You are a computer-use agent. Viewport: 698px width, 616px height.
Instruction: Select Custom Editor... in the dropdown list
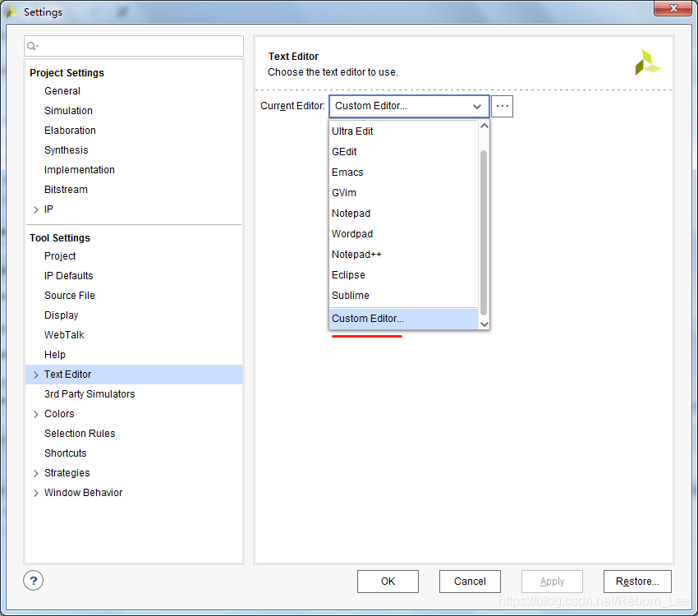coord(403,319)
